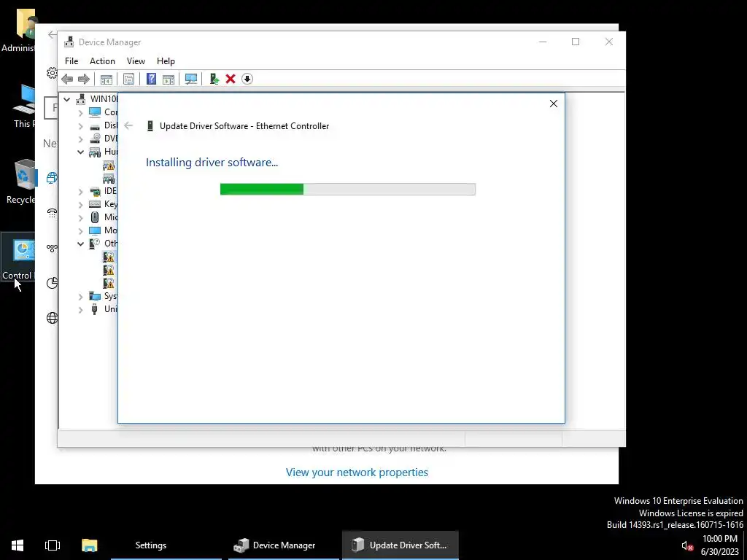Select the HID device with warning triangle

click(x=109, y=166)
